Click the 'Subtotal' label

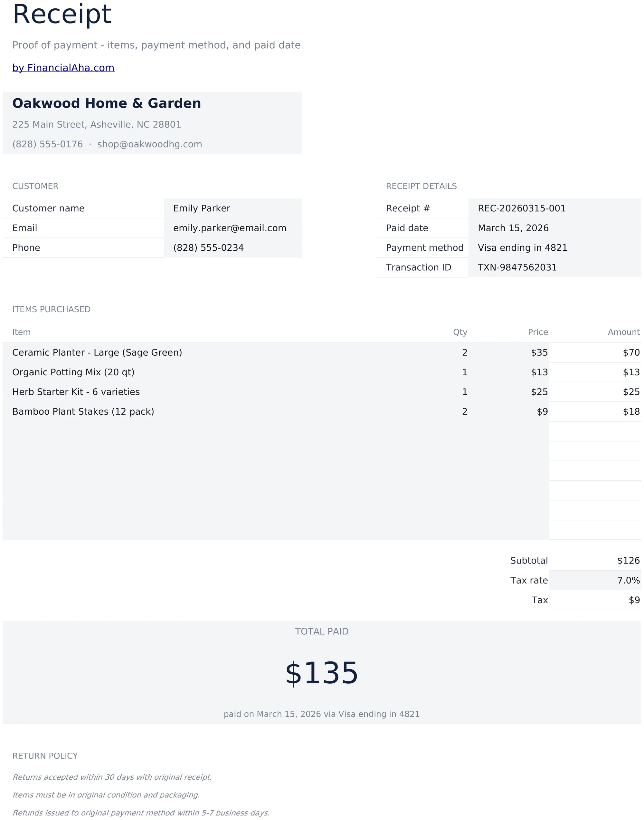(529, 561)
